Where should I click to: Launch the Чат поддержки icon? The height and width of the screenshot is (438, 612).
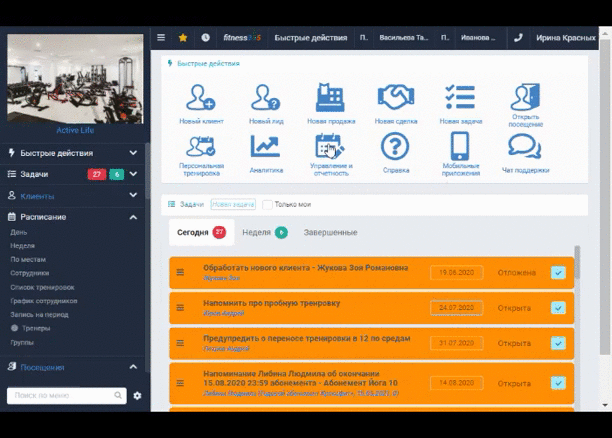coord(525,146)
